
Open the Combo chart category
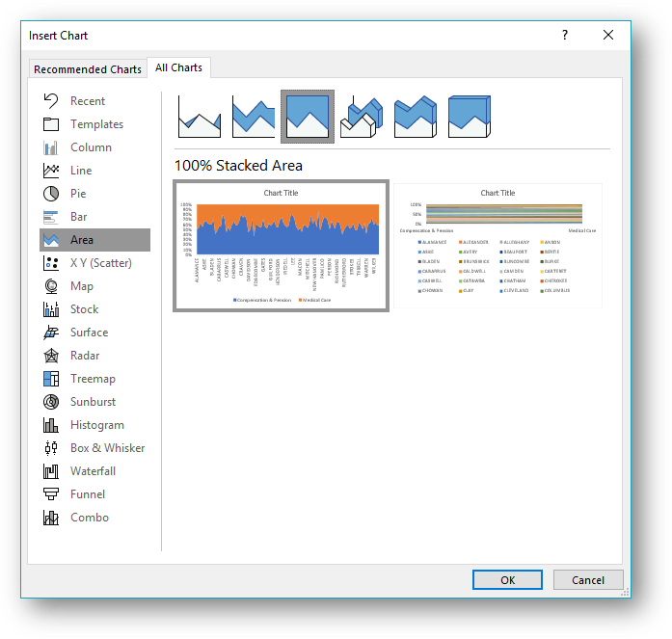pos(90,518)
